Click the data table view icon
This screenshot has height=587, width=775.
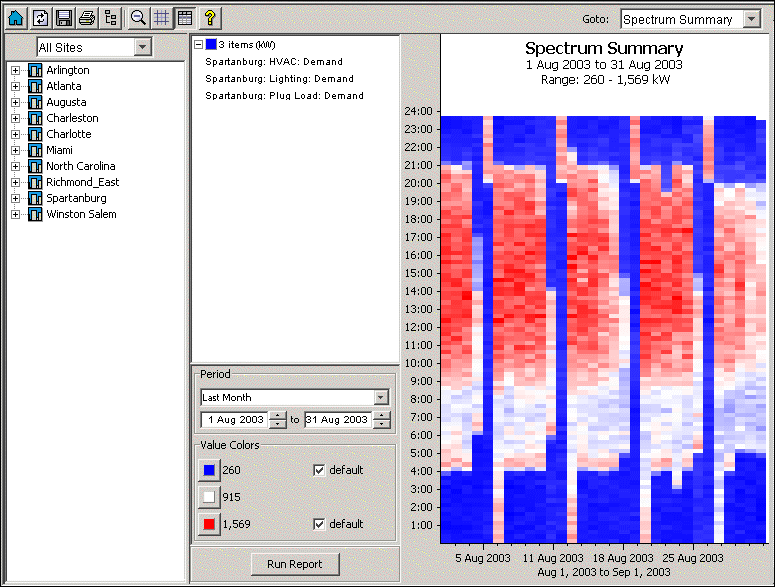[x=184, y=18]
